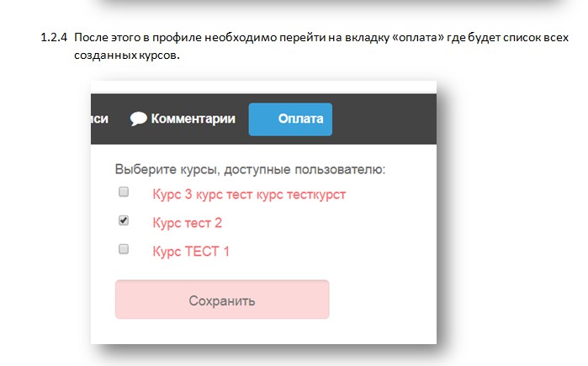Open link Курс 3 курс тест курс тесткурст
This screenshot has width=588, height=366.
[249, 194]
